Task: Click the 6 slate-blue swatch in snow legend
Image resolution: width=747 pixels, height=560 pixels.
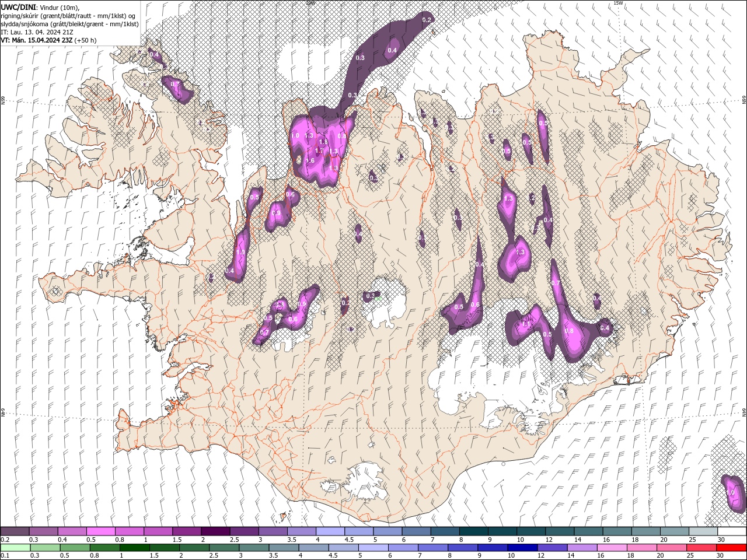Action: click(x=416, y=531)
